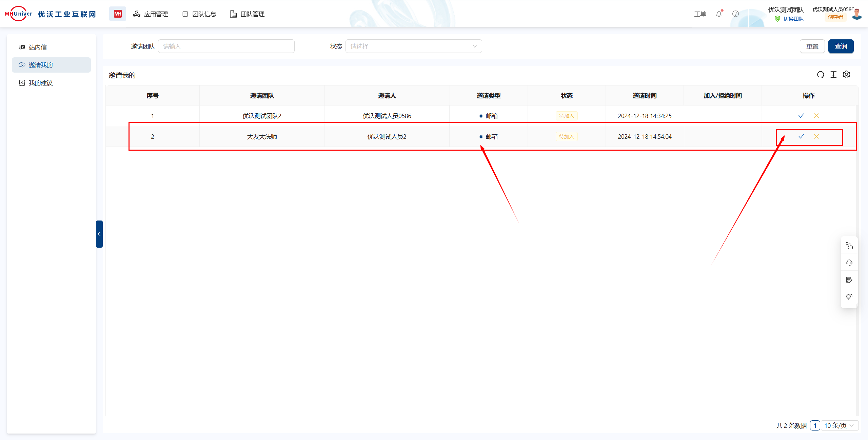Open table column settings gear
This screenshot has height=440, width=868.
[x=846, y=75]
